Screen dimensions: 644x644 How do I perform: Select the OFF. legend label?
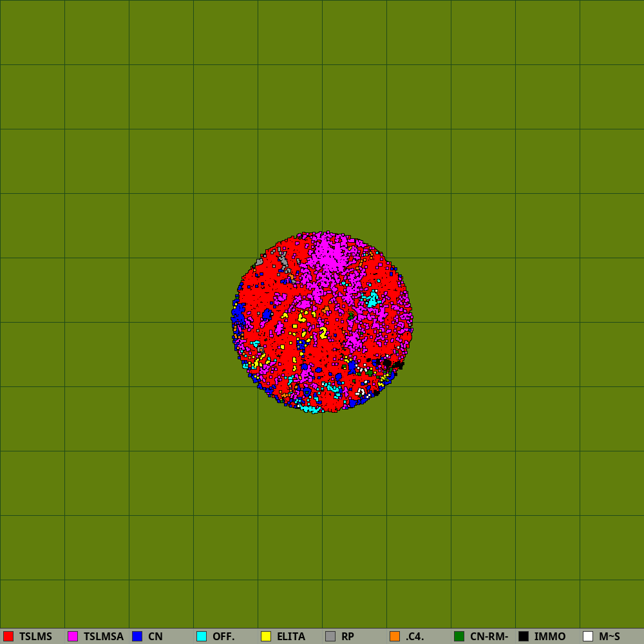tap(223, 637)
